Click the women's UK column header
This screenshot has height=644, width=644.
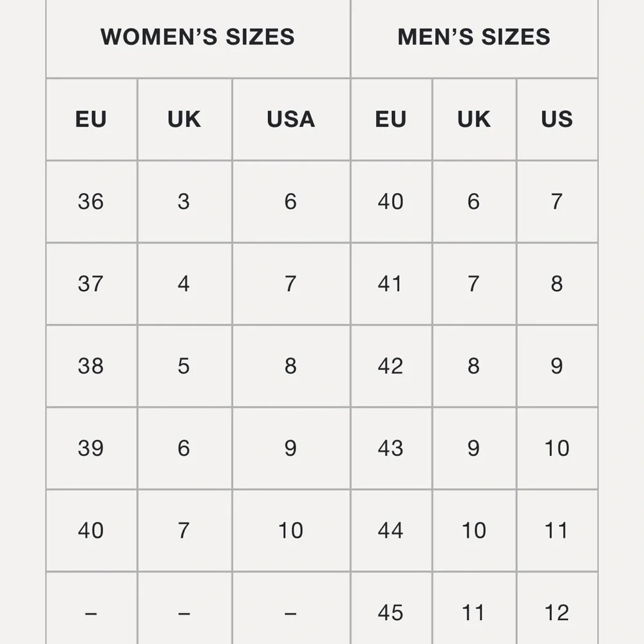tap(184, 119)
